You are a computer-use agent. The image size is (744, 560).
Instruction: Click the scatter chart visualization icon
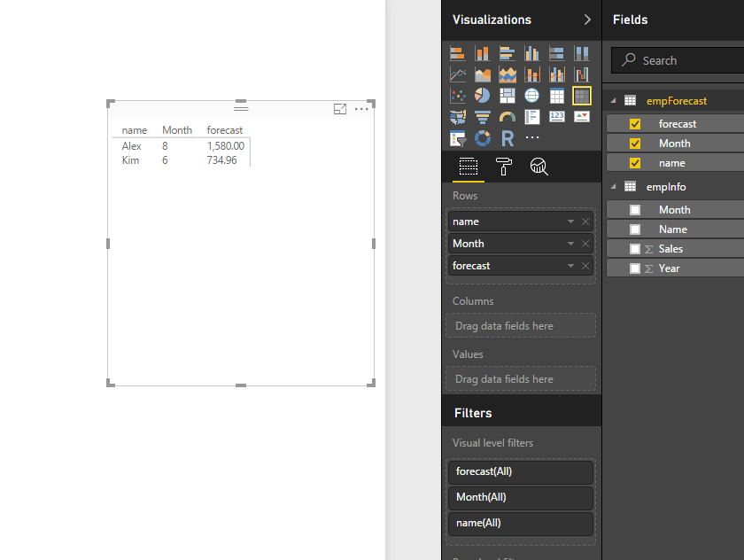(x=458, y=96)
